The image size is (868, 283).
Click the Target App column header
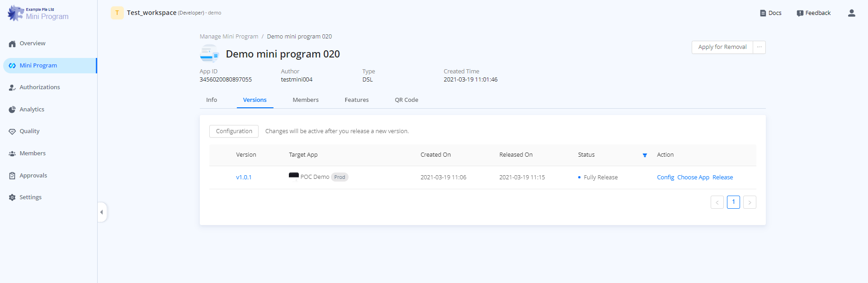[x=303, y=155]
